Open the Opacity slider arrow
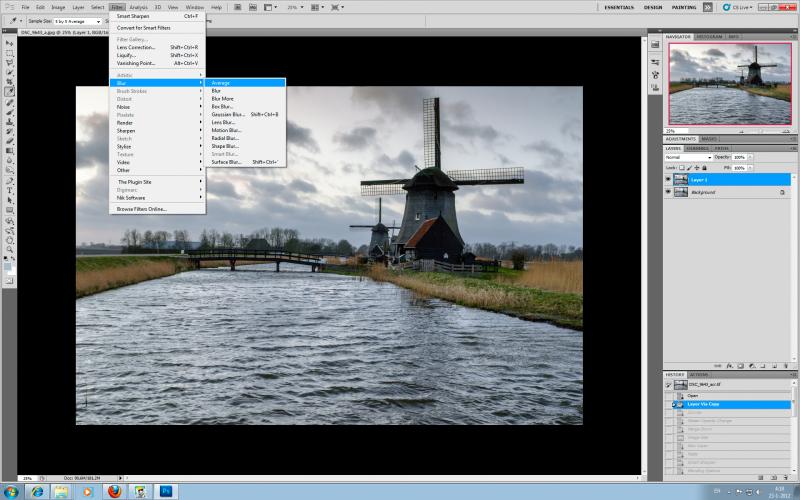 [751, 157]
